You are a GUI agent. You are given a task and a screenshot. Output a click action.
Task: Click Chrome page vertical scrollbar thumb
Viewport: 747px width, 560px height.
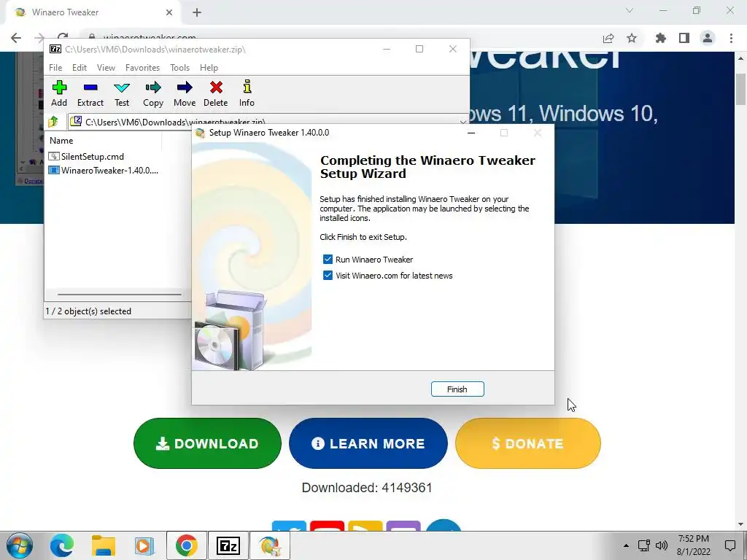coord(740,88)
